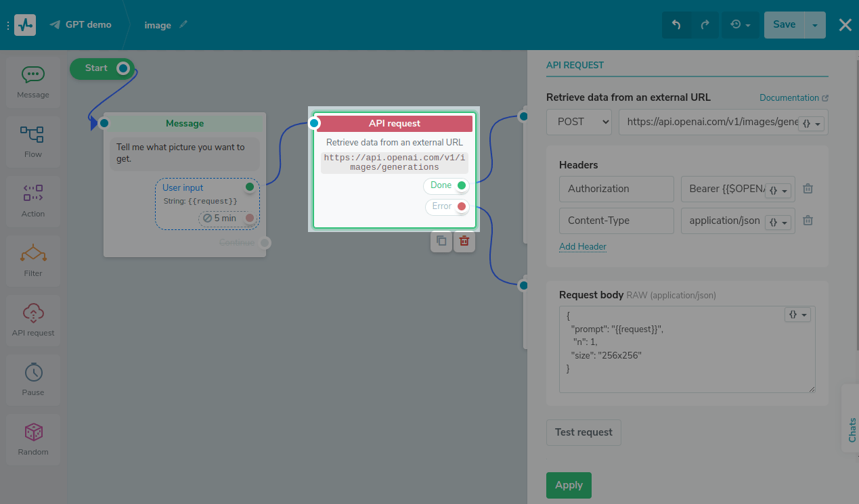Open variable picker for the Request body
Image resolution: width=859 pixels, height=504 pixels.
pos(797,315)
